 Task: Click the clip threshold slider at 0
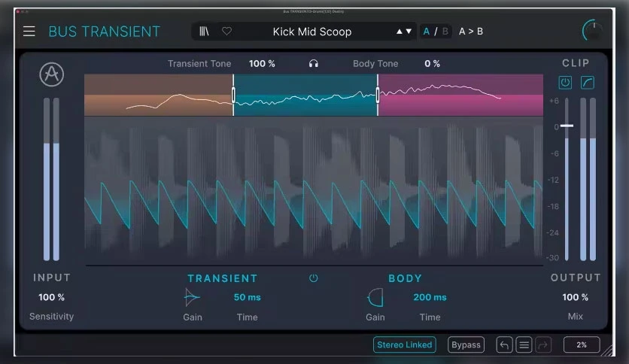point(567,126)
